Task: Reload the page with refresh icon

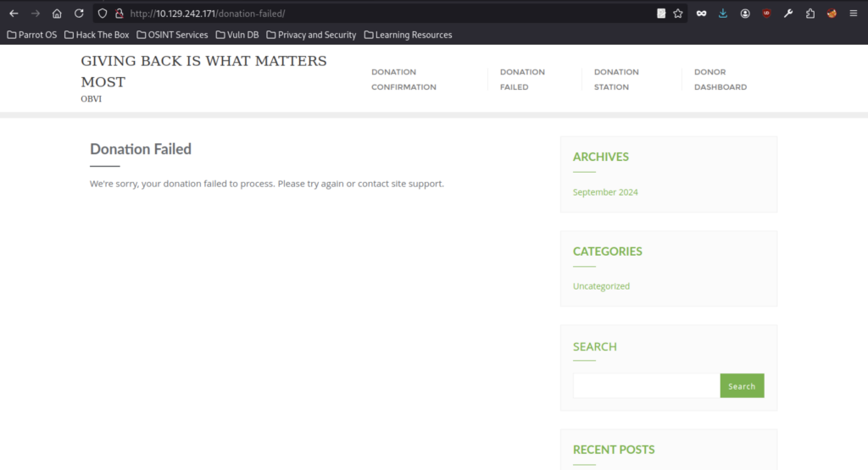Action: point(79,14)
